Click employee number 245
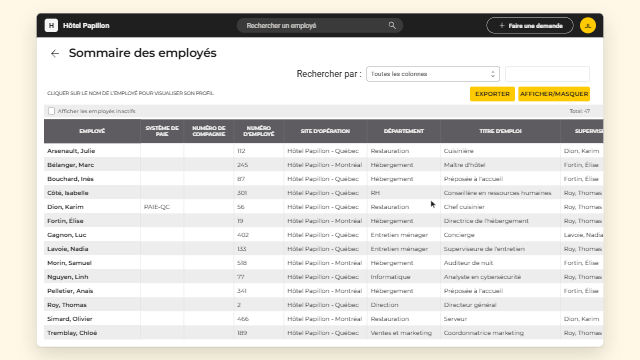The height and width of the screenshot is (360, 640). click(x=242, y=165)
